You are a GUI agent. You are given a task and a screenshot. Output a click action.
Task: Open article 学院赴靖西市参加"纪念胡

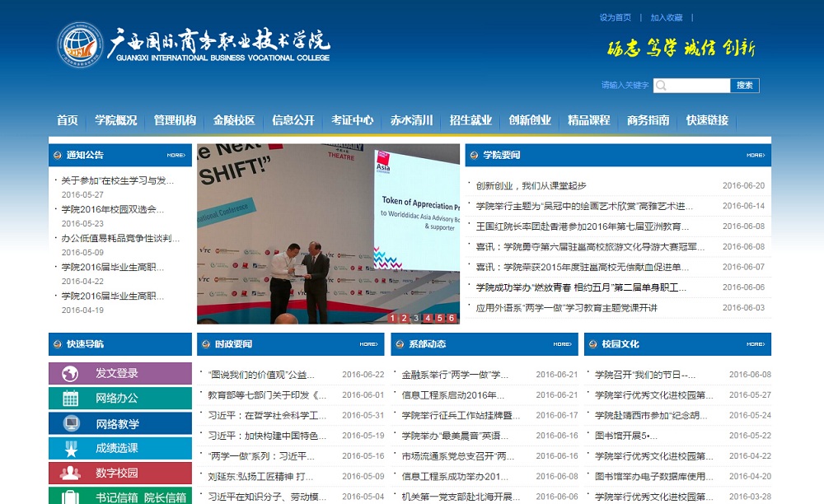651,416
